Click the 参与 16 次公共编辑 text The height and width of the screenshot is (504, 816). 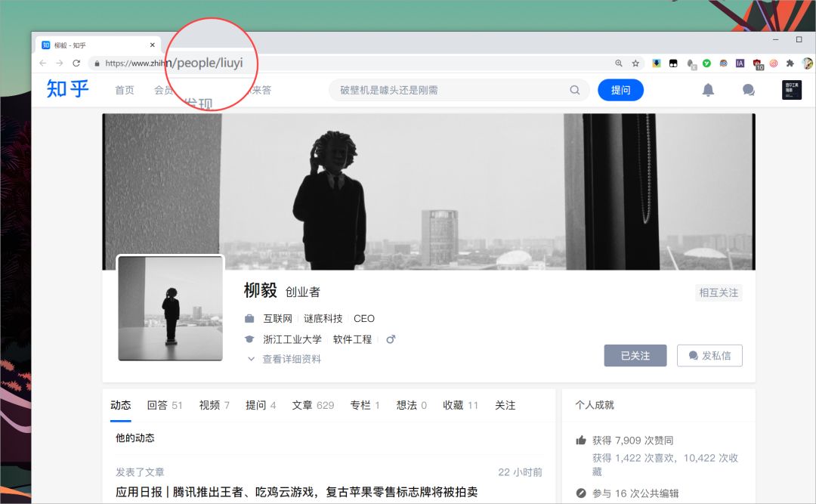(635, 493)
